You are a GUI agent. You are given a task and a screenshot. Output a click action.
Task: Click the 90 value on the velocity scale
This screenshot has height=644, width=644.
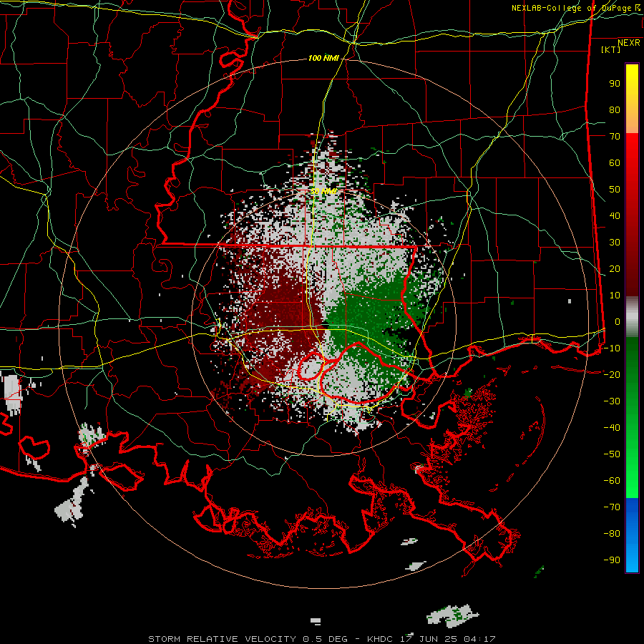pos(615,84)
